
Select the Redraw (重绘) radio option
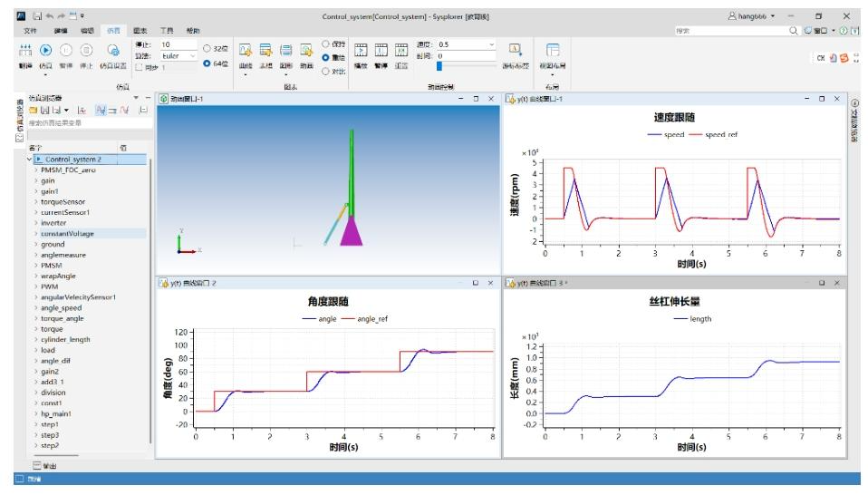325,58
